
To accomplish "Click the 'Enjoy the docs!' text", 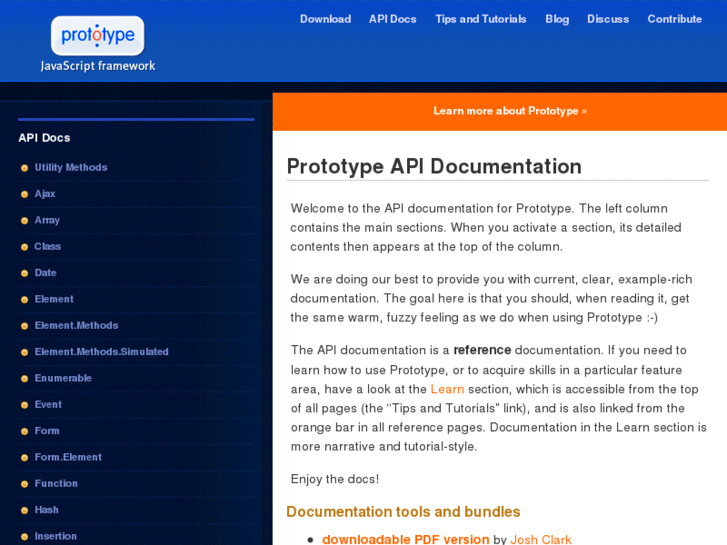I will (x=335, y=479).
